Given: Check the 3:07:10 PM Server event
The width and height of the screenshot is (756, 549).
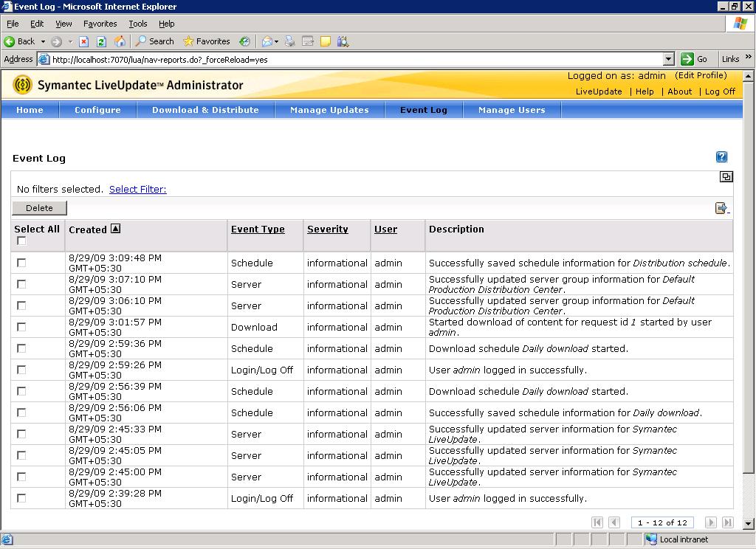Looking at the screenshot, I should [21, 284].
